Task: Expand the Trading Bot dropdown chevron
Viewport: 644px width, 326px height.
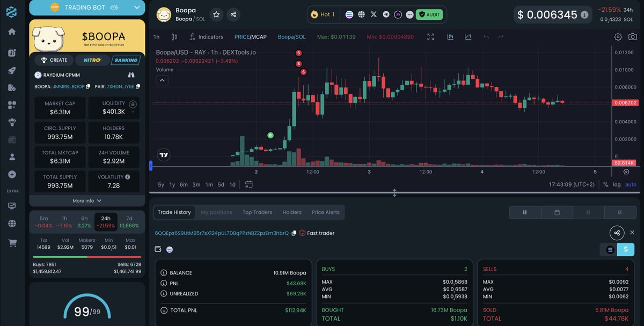Action: coord(137,8)
